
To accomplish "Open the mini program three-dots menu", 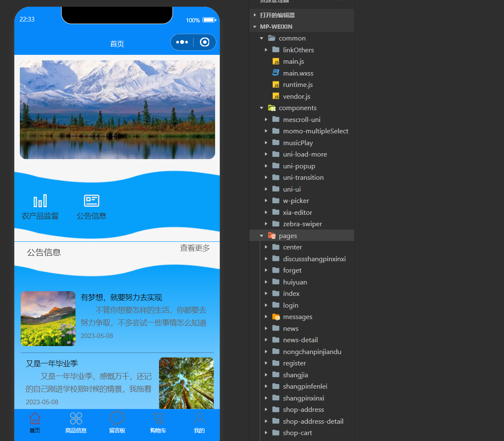I will tap(182, 42).
